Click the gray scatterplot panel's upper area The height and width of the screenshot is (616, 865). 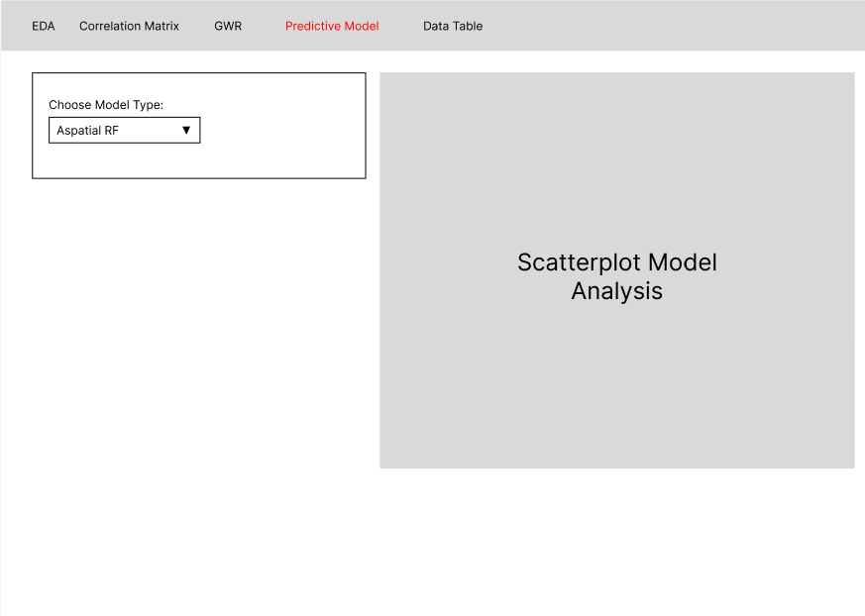click(616, 129)
